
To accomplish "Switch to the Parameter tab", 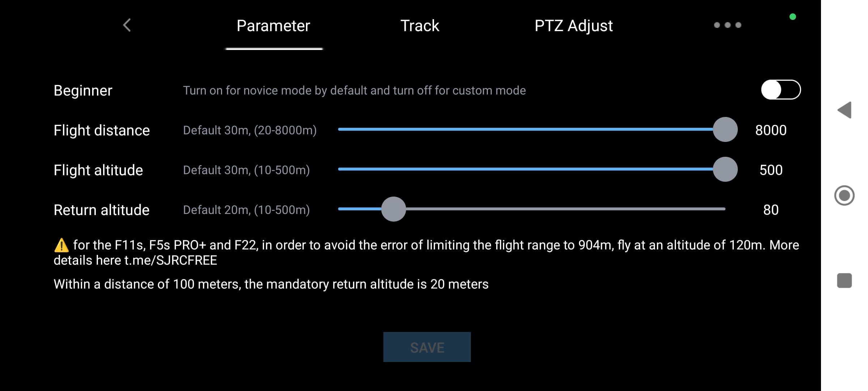I will 273,26.
